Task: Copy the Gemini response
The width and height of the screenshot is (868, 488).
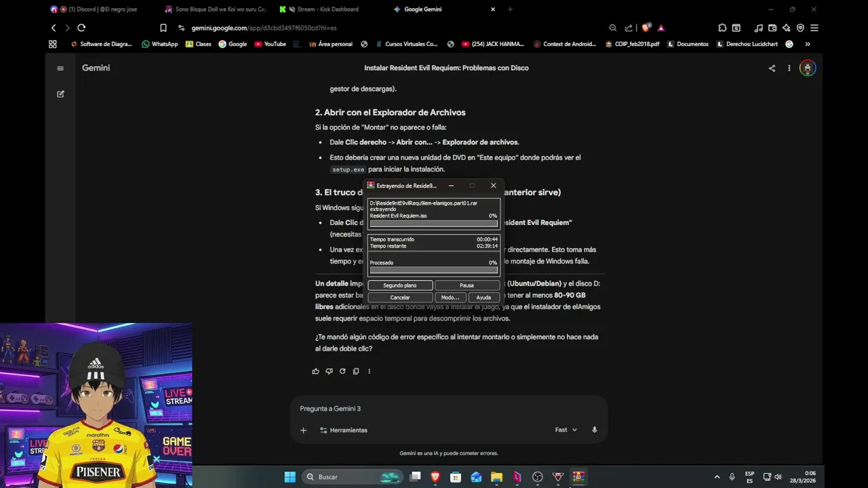Action: point(355,371)
